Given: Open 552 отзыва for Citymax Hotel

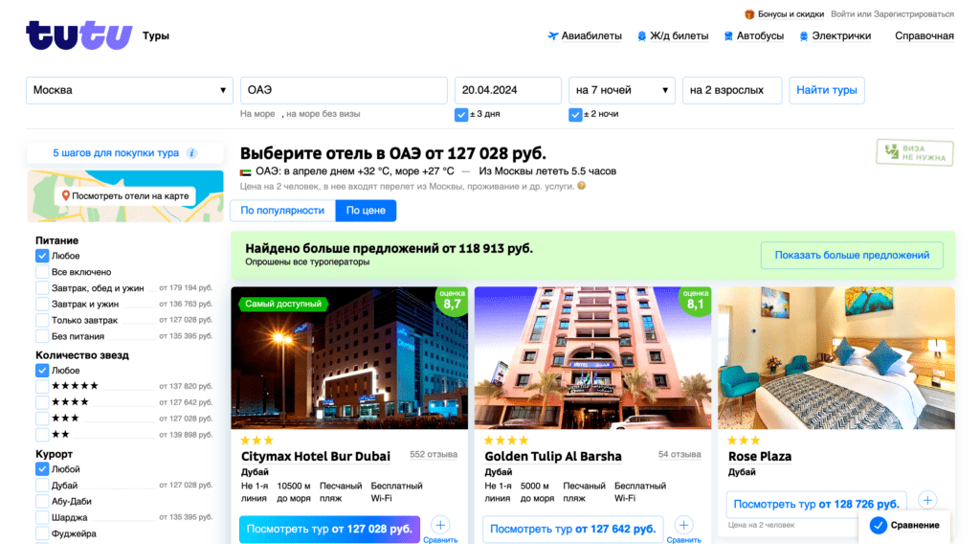Looking at the screenshot, I should click(434, 455).
